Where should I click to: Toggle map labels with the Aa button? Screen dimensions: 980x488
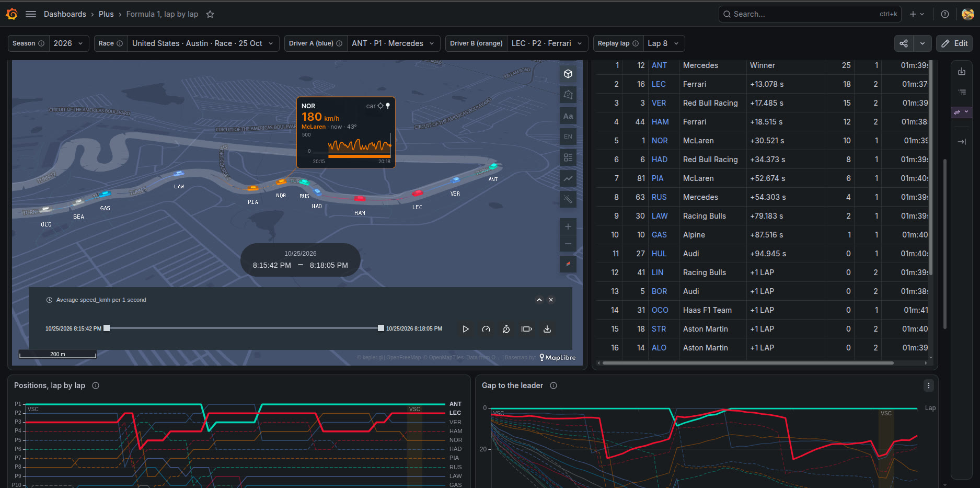(568, 116)
